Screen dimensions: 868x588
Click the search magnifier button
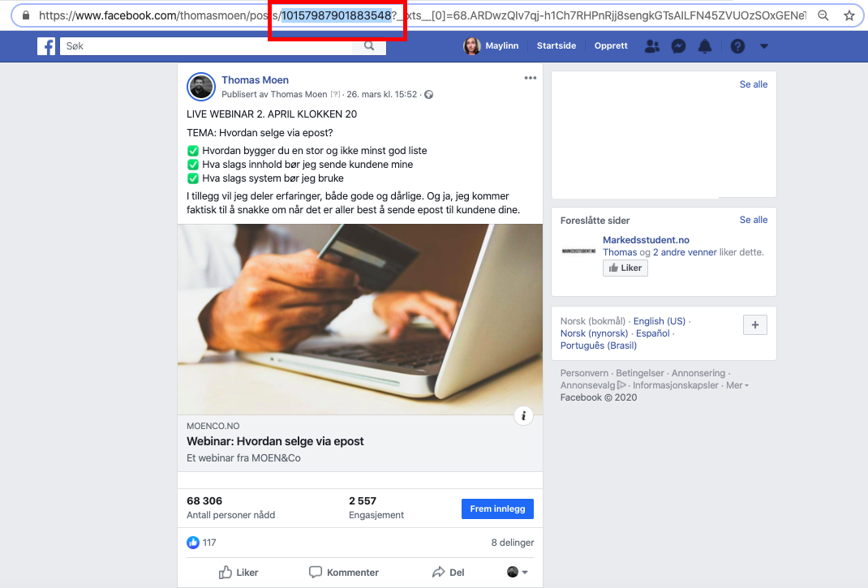coord(369,46)
